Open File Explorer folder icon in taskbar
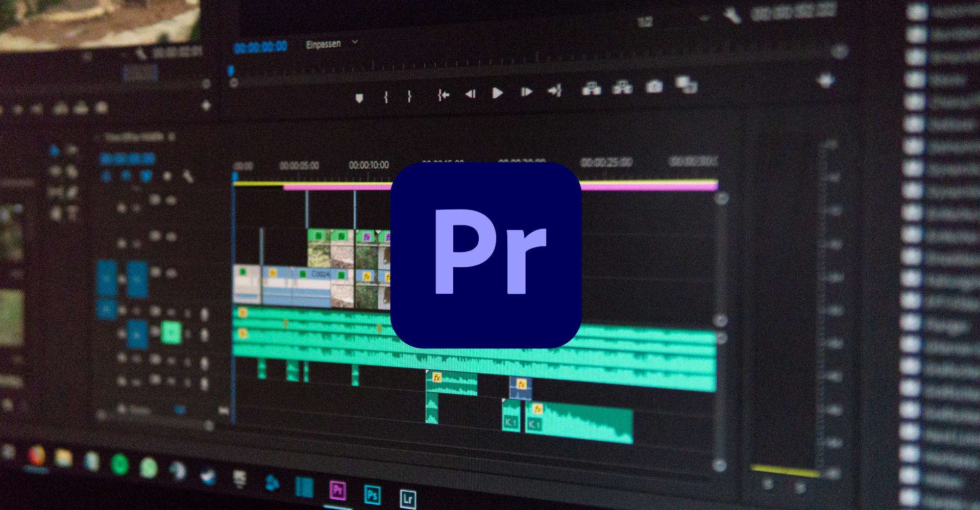 [x=63, y=458]
